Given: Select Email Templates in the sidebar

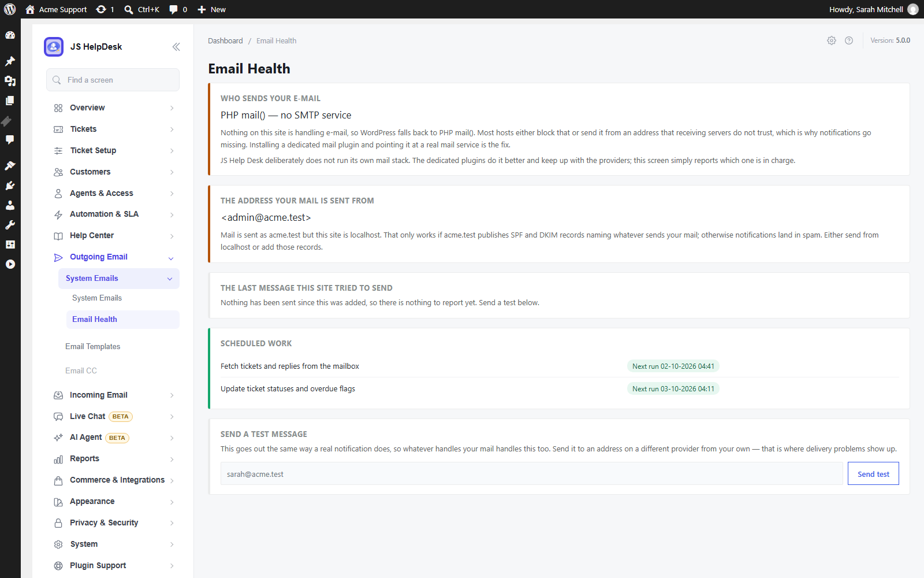Looking at the screenshot, I should point(92,346).
